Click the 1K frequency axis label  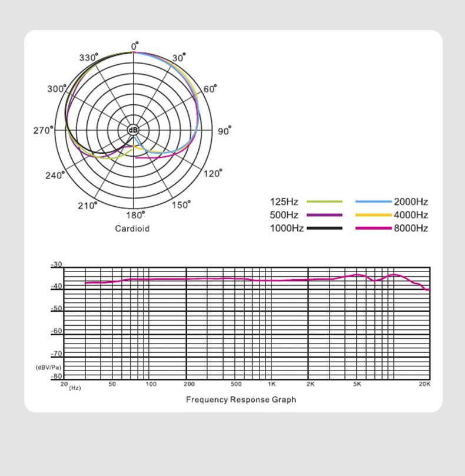pos(272,384)
